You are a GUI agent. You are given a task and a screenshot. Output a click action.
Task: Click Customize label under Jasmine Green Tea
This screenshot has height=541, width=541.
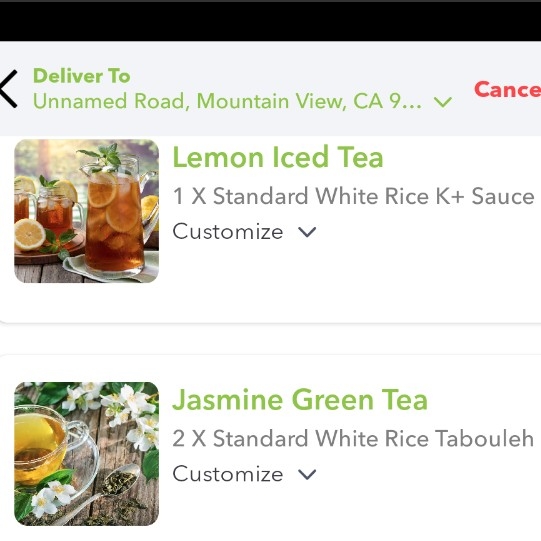click(228, 474)
